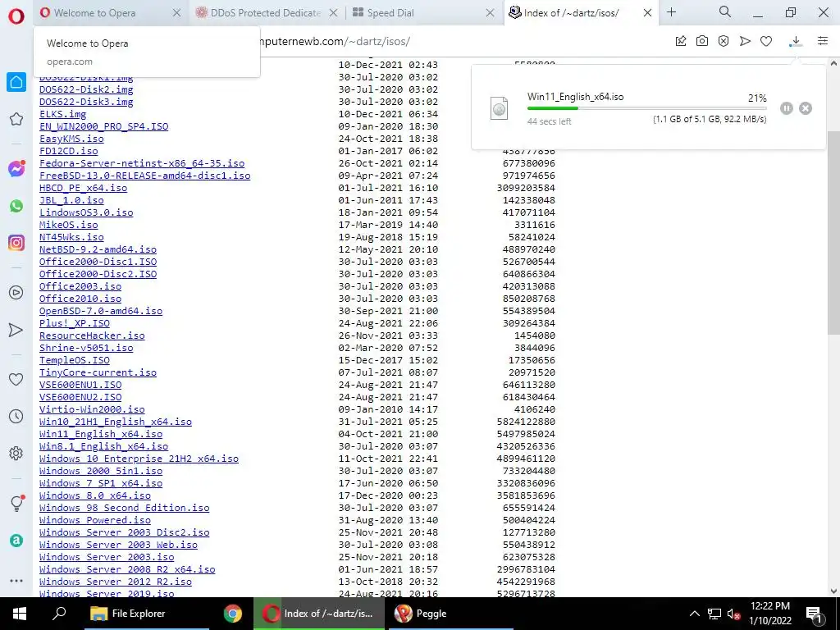
Task: Open the taskbar clock showing 12:22 PM
Action: click(769, 614)
